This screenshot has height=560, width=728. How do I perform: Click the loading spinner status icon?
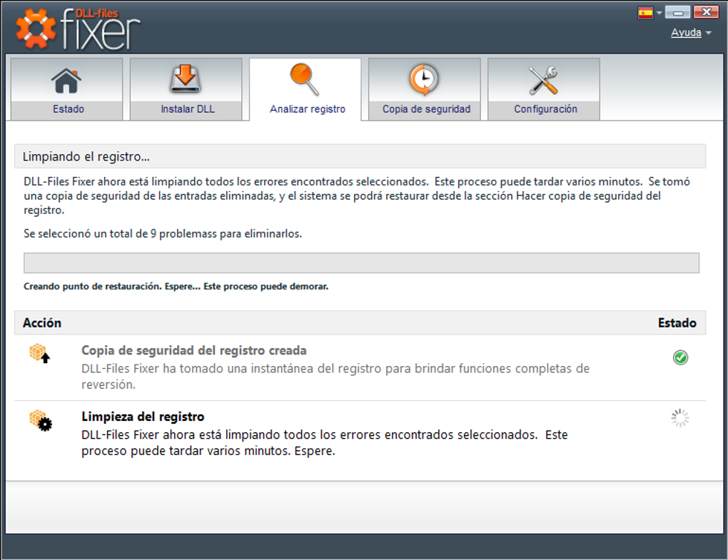pyautogui.click(x=680, y=418)
